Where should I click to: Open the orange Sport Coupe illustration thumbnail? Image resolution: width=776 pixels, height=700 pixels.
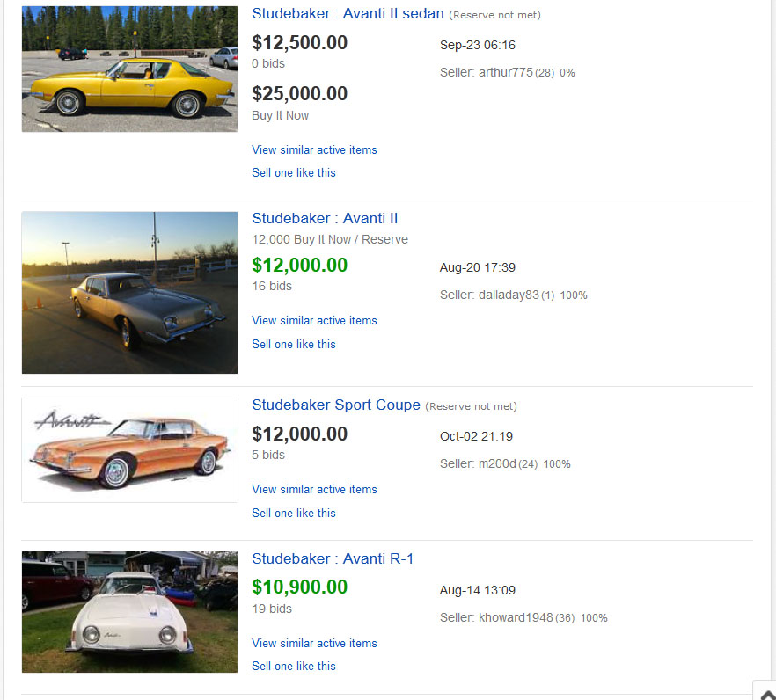coord(129,450)
